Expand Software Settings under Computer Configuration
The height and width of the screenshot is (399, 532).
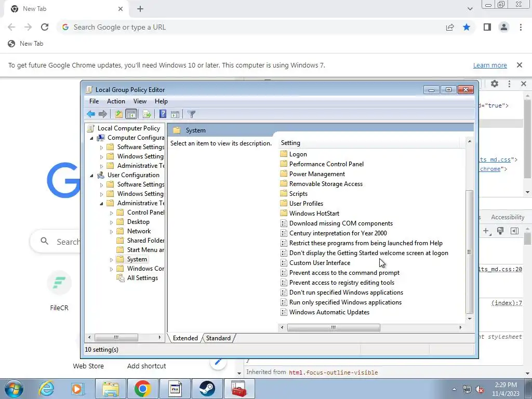pos(101,148)
